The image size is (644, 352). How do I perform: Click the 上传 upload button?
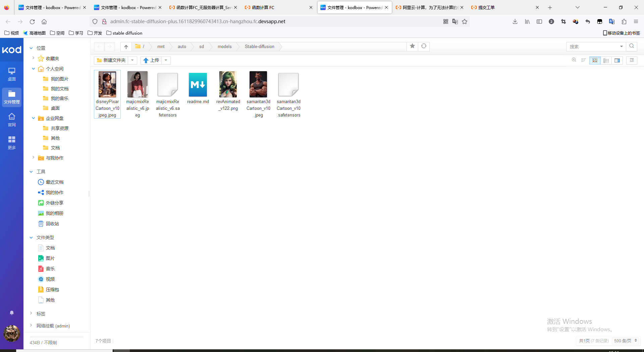tap(151, 60)
